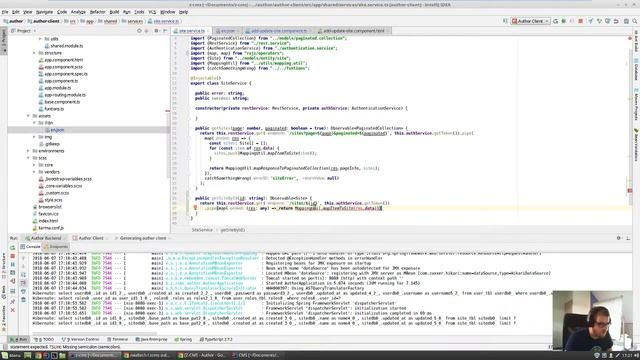This screenshot has height=360, width=640.
Task: Click the Run panel settings gear icon
Action: 619,238
